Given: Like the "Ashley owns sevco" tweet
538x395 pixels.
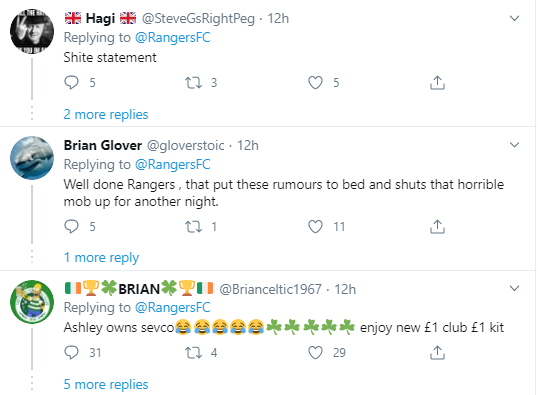Looking at the screenshot, I should (x=315, y=352).
